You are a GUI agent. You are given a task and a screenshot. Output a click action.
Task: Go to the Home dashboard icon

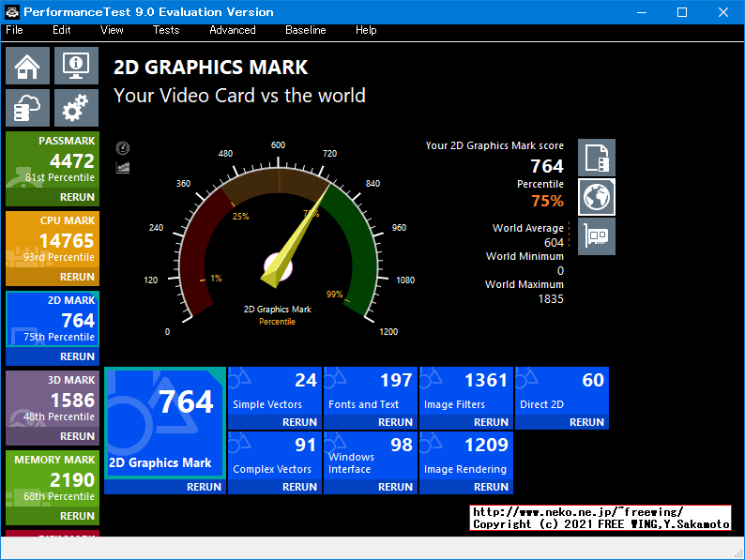(27, 66)
